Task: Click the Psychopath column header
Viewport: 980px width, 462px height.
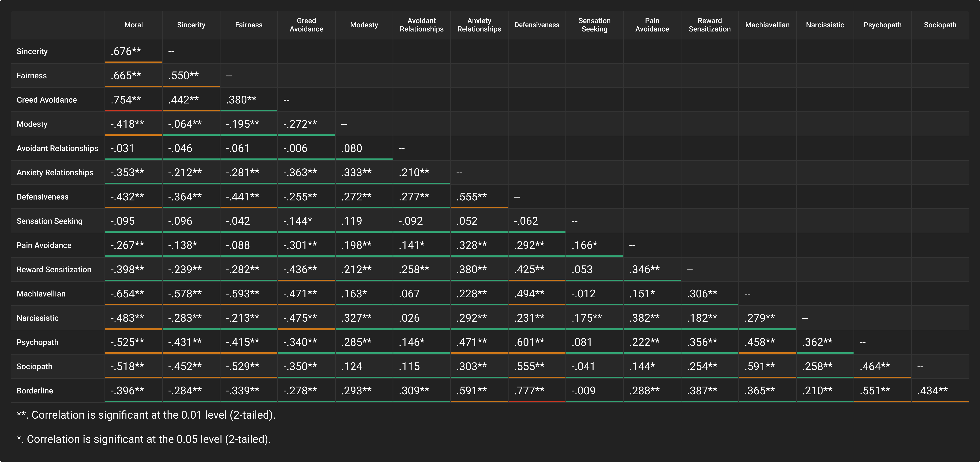Action: tap(883, 25)
